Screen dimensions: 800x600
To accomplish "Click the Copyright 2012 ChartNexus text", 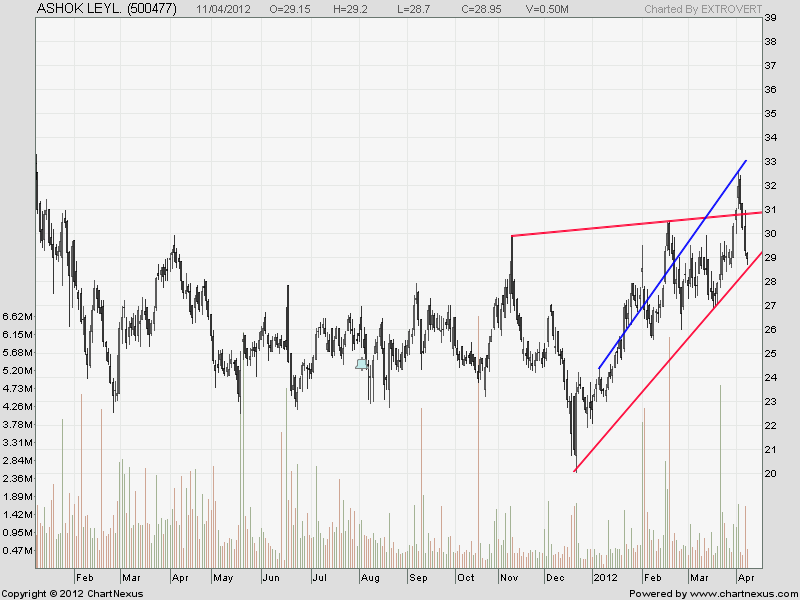I will point(72,593).
